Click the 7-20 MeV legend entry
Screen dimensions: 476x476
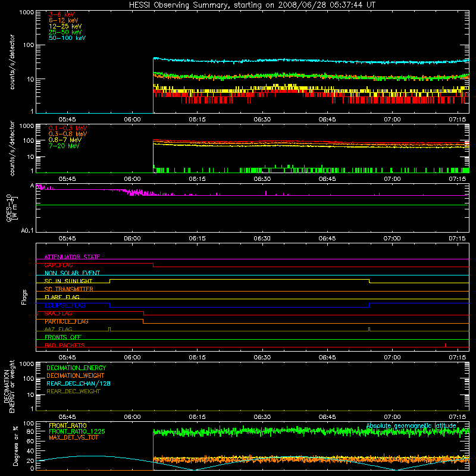pos(64,146)
